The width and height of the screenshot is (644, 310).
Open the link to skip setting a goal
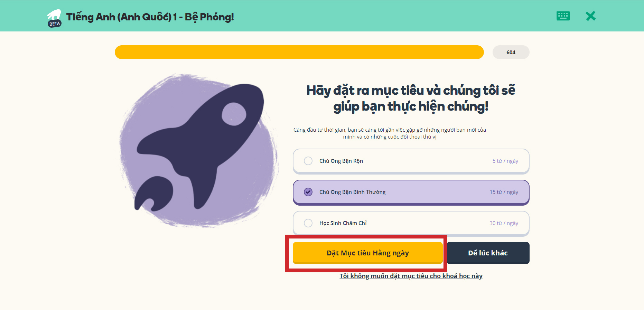(411, 276)
